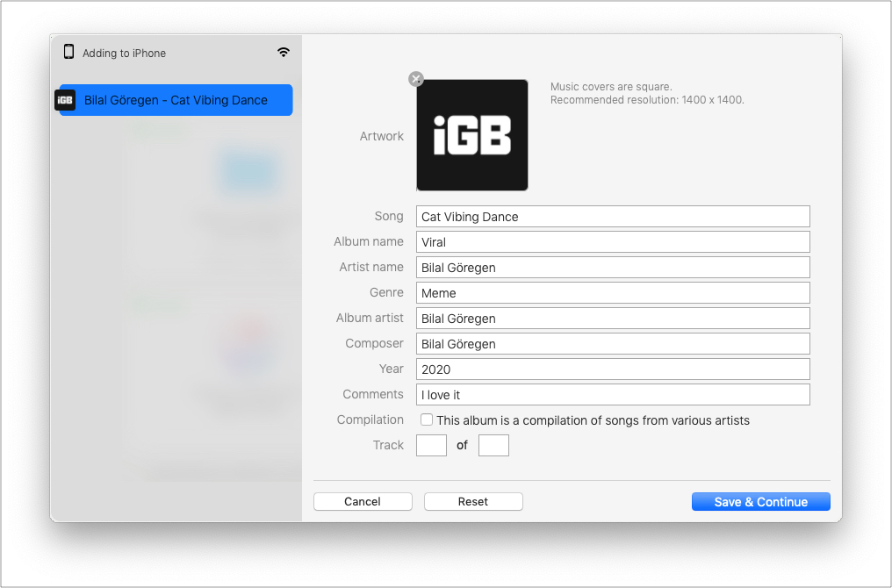This screenshot has height=588, width=892.
Task: Click the Track total box after 'of'
Action: point(493,445)
